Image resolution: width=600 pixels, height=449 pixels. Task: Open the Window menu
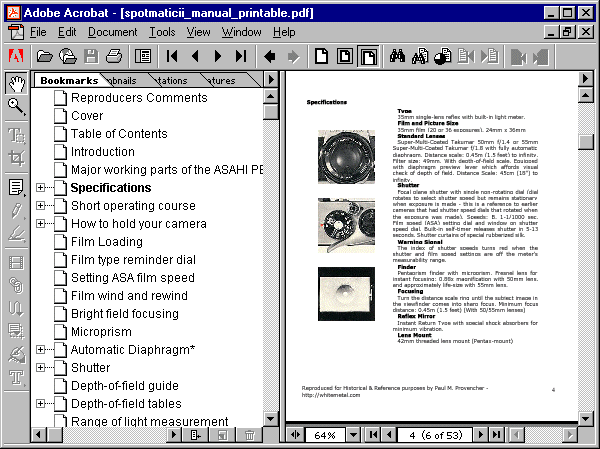[x=241, y=32]
